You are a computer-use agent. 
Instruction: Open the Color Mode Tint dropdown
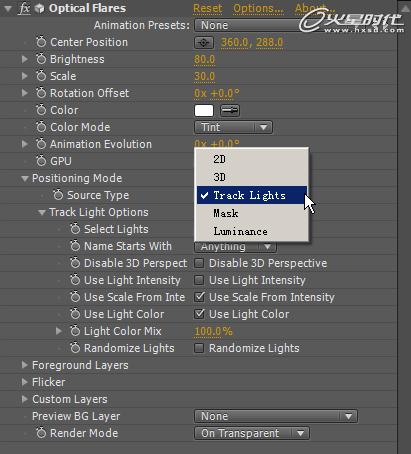(x=233, y=127)
